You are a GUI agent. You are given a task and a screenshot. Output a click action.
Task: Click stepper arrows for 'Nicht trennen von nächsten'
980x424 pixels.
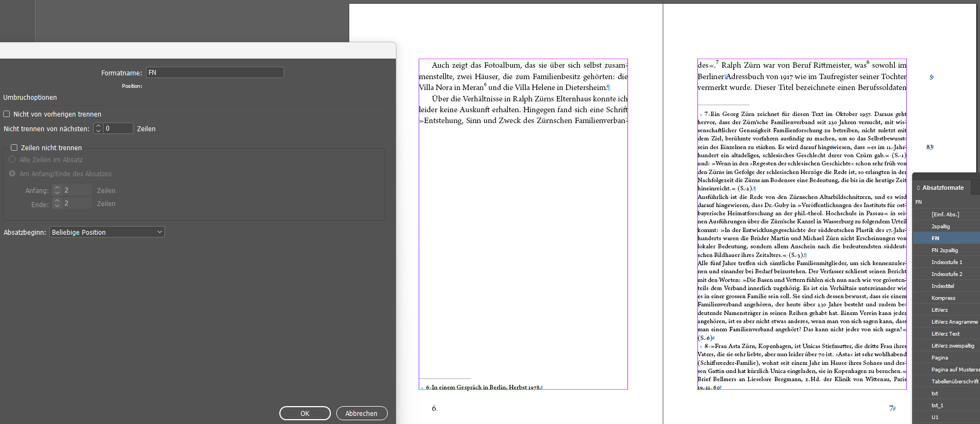[98, 129]
